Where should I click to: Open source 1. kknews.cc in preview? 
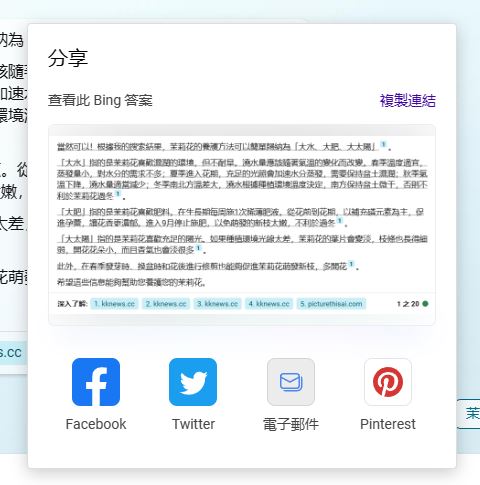(x=114, y=304)
